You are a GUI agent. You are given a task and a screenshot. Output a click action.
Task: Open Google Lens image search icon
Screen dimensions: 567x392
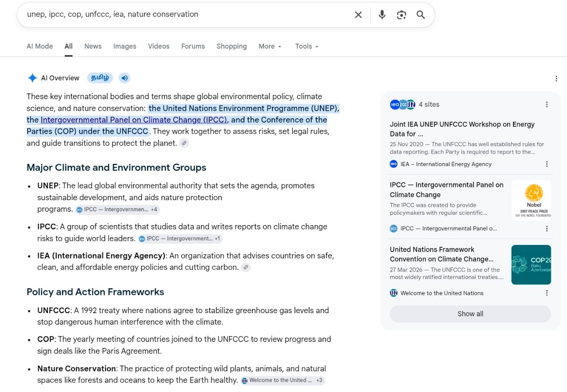pyautogui.click(x=401, y=15)
